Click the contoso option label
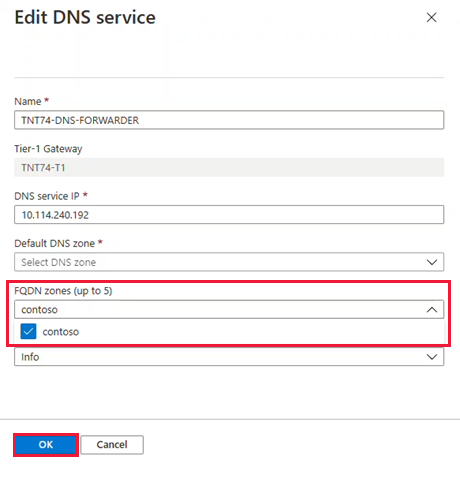Image resolution: width=460 pixels, height=482 pixels. click(61, 332)
